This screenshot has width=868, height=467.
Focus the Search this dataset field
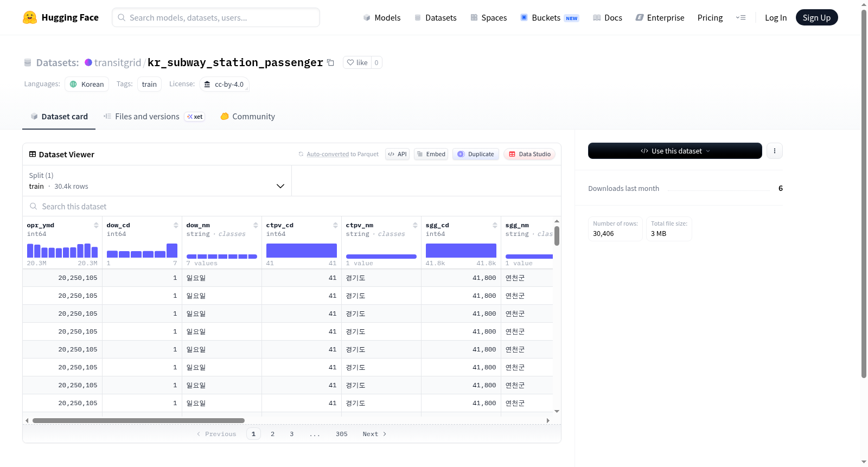pyautogui.click(x=292, y=206)
